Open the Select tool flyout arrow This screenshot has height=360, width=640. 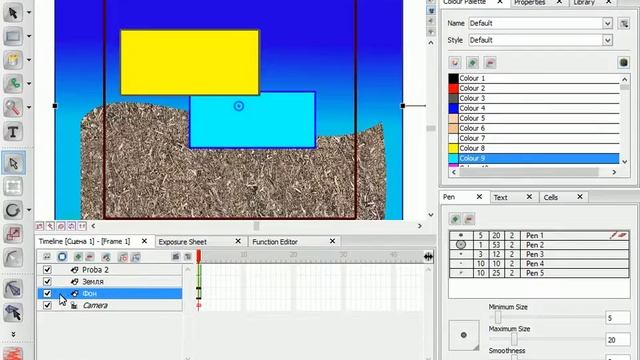(x=29, y=13)
